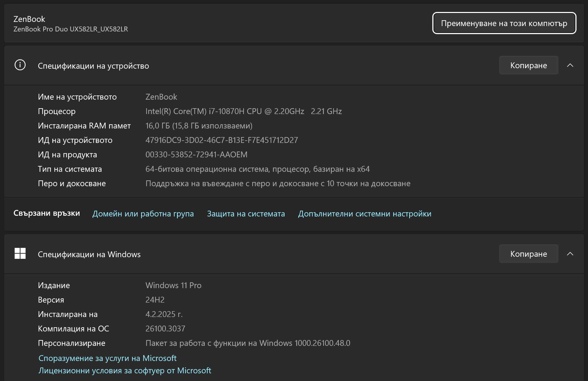Click the Intel(R) Core(TM) i7-10870H processor value
This screenshot has width=588, height=381.
click(x=244, y=111)
